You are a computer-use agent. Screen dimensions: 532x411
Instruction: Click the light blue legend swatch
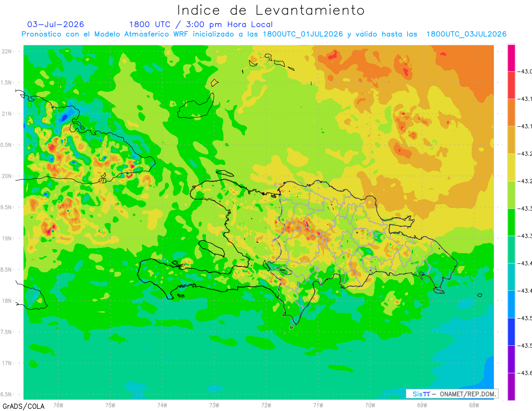pos(511,304)
